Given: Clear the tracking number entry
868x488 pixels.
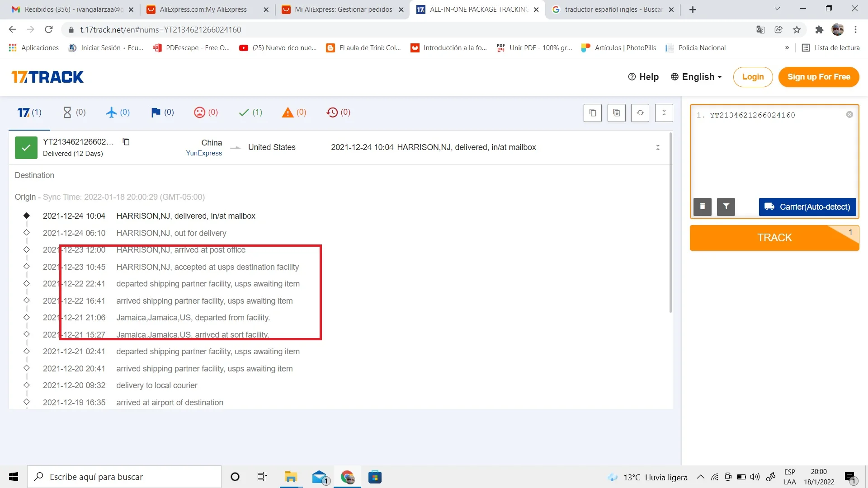Looking at the screenshot, I should [x=849, y=115].
